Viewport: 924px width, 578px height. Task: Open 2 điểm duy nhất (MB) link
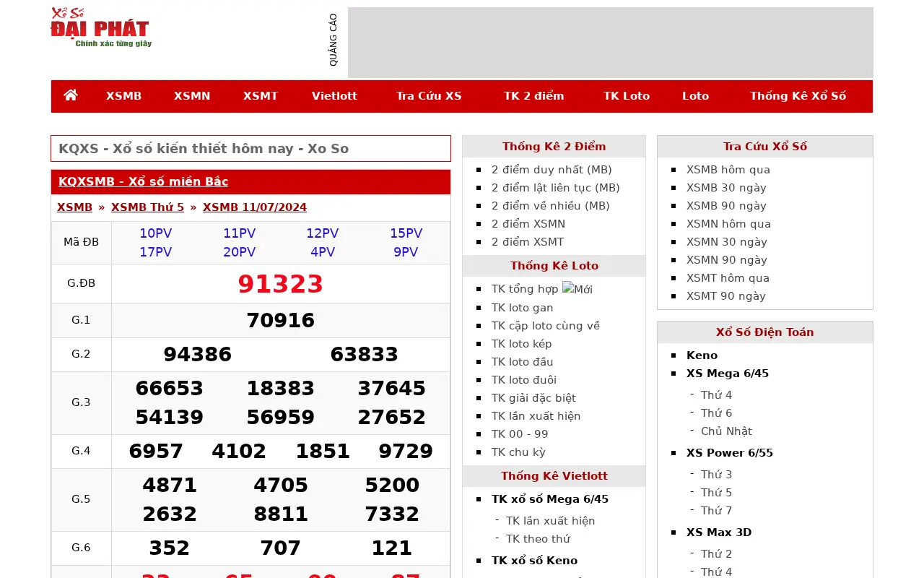[x=552, y=170]
